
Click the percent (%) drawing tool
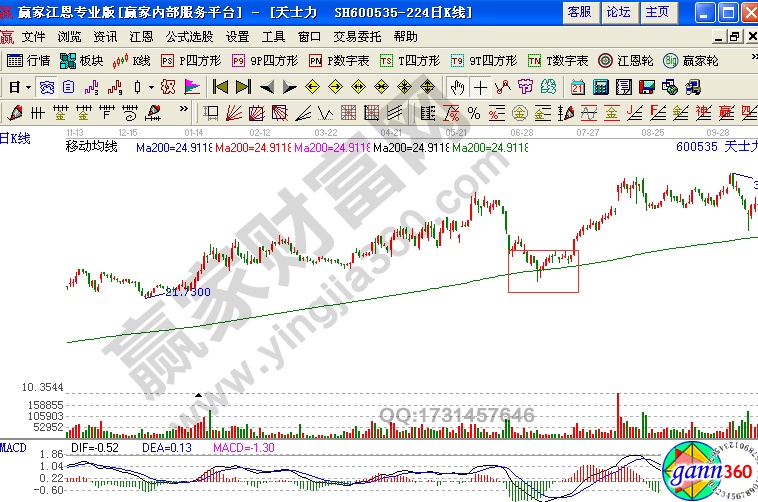click(473, 111)
